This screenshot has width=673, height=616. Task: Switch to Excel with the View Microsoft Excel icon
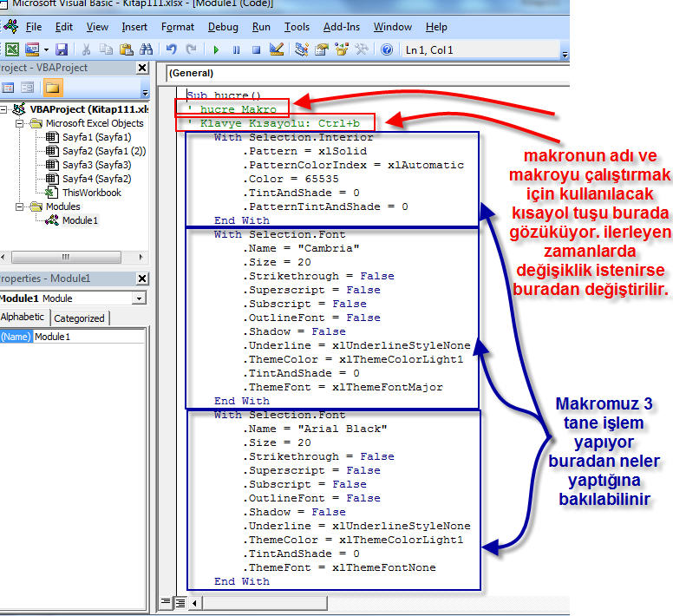tap(12, 50)
